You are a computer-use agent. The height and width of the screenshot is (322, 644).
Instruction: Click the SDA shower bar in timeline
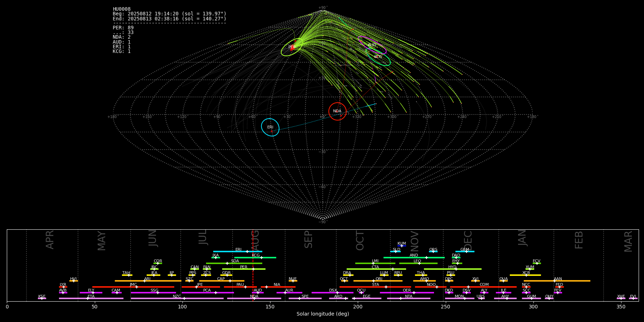coord(234,263)
